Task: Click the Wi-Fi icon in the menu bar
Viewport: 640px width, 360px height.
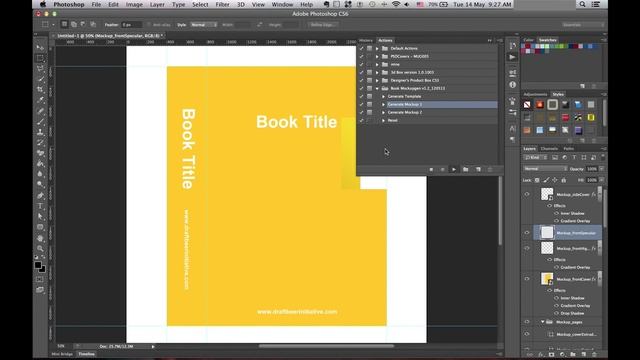Action: click(x=396, y=4)
